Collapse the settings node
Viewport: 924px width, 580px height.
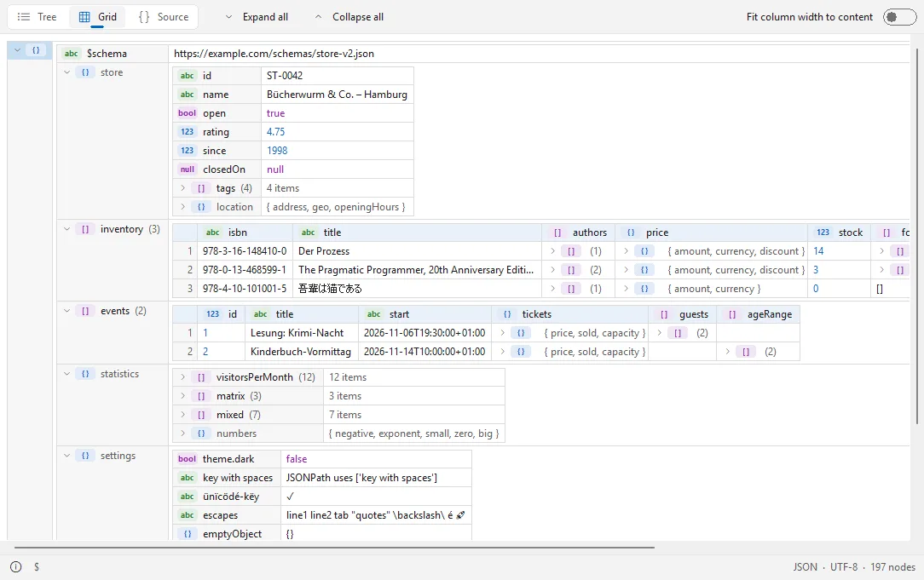click(66, 456)
